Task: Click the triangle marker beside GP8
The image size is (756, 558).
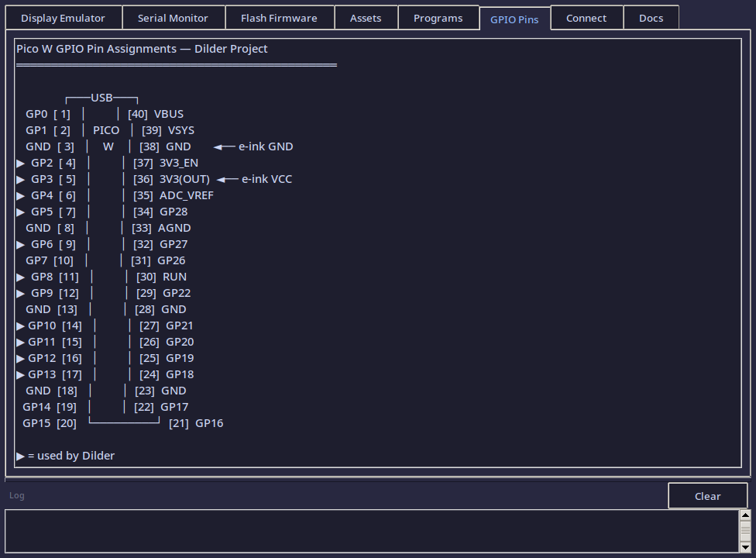Action: click(x=21, y=277)
